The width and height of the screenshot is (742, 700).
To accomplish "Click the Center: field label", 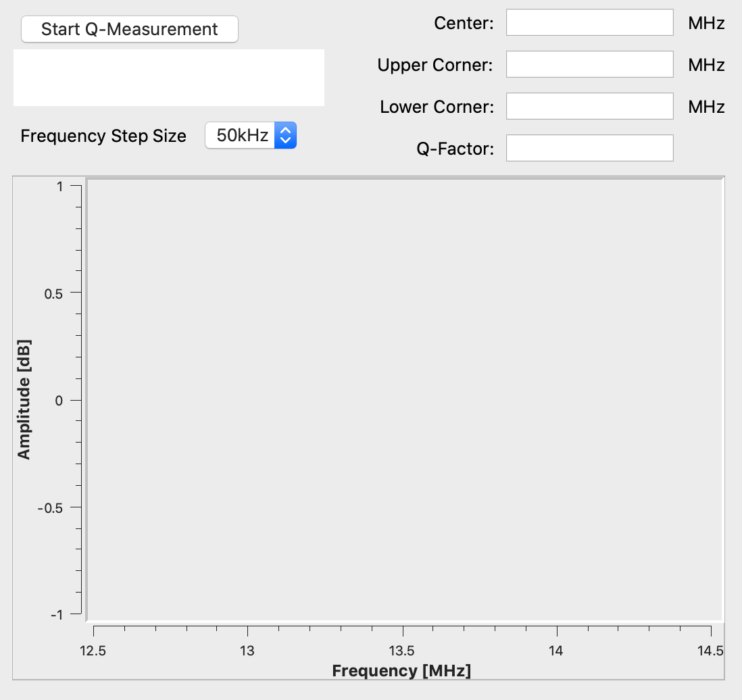I will pyautogui.click(x=462, y=22).
